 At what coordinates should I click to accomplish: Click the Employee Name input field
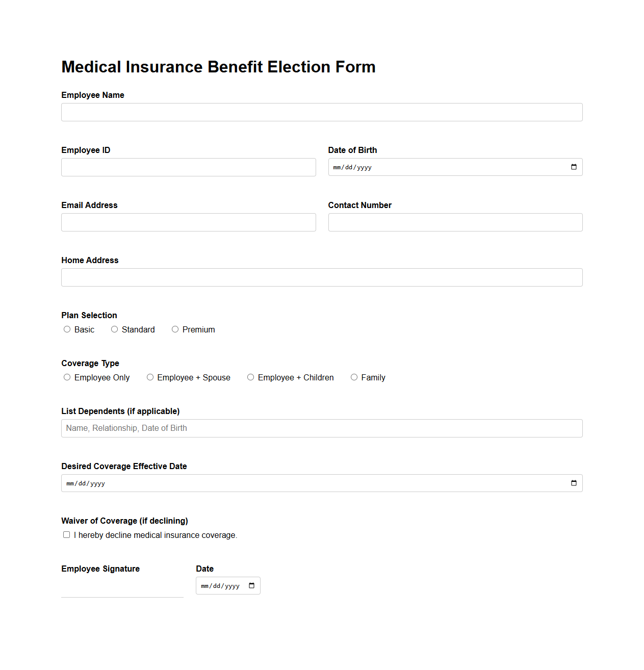point(322,112)
